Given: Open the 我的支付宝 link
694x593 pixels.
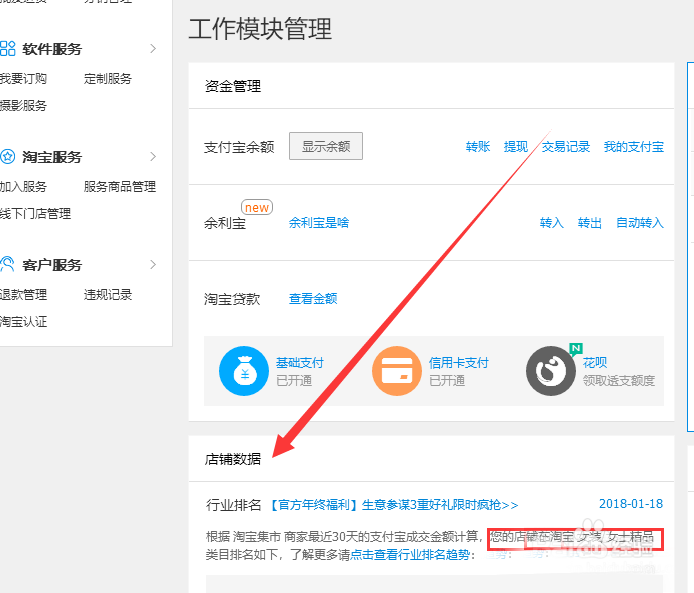Looking at the screenshot, I should 634,146.
